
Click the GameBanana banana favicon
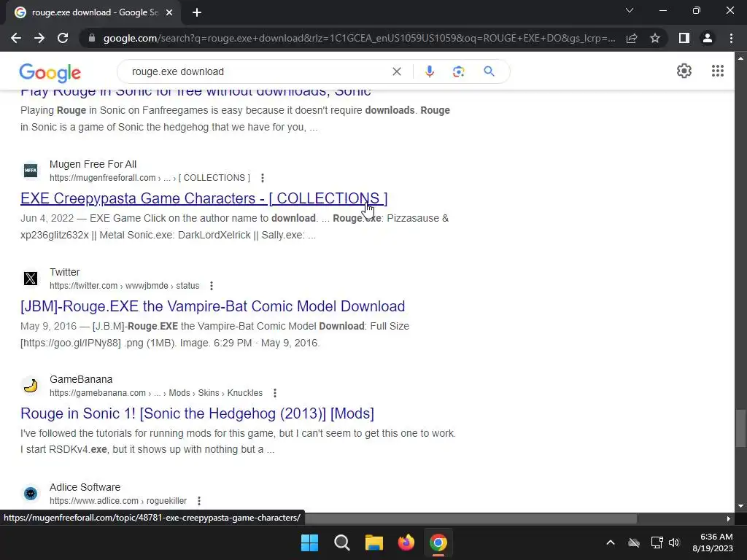(x=31, y=386)
